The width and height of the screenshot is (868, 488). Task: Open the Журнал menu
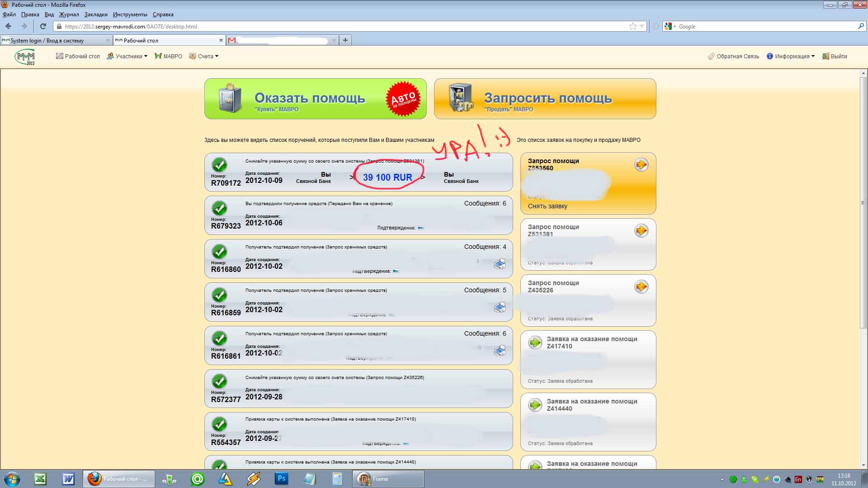[x=69, y=14]
